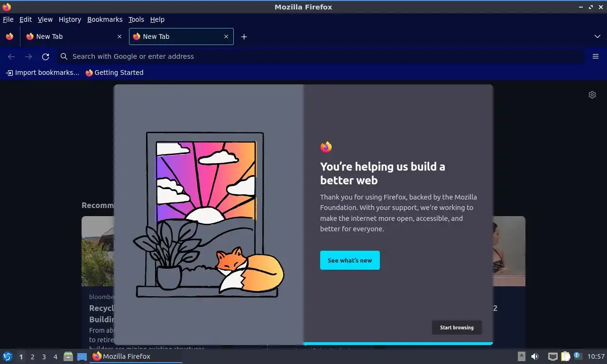Viewport: 607px width, 364px height.
Task: Close the first New Tab
Action: click(x=119, y=36)
